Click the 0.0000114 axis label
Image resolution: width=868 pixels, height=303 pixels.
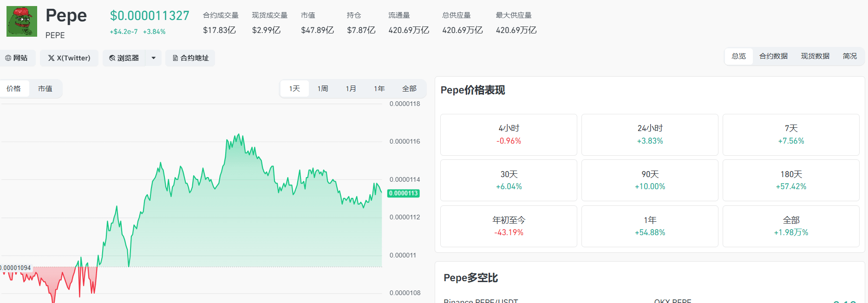tap(405, 179)
